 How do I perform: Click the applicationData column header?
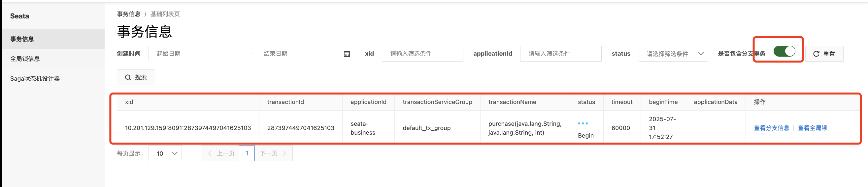pos(716,102)
